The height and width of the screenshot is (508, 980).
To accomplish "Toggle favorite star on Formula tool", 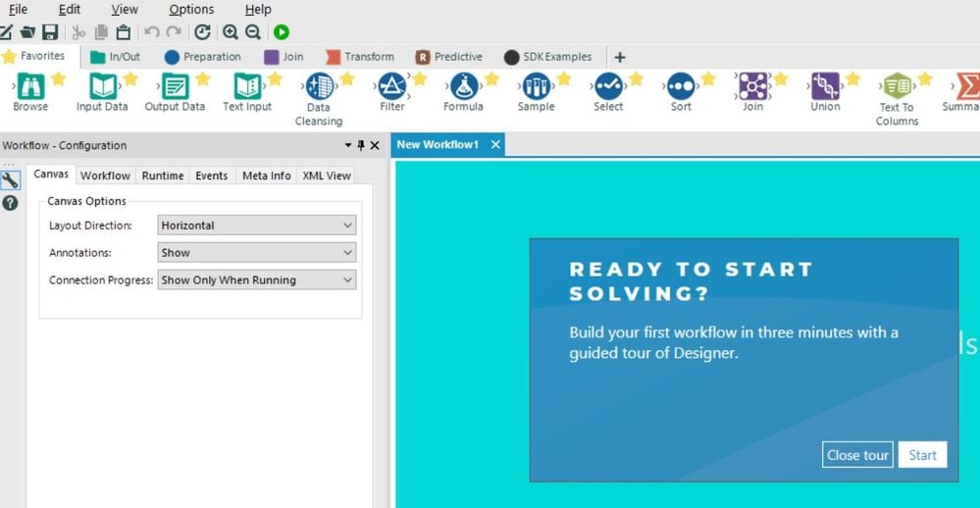I will 491,78.
